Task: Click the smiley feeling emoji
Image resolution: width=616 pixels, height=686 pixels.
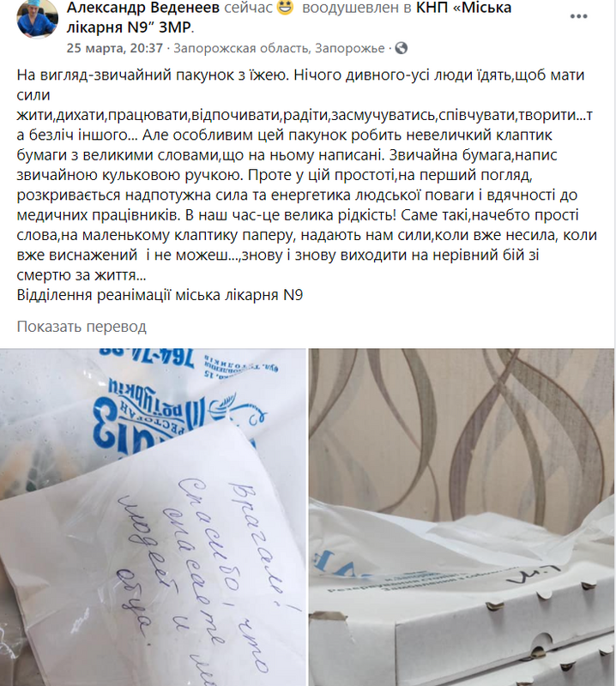Action: click(x=286, y=7)
